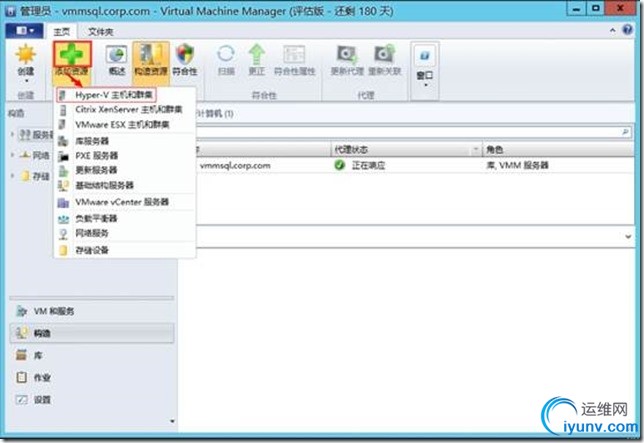Expand the 存储 tree node arrow
This screenshot has height=443, width=644.
click(12, 176)
